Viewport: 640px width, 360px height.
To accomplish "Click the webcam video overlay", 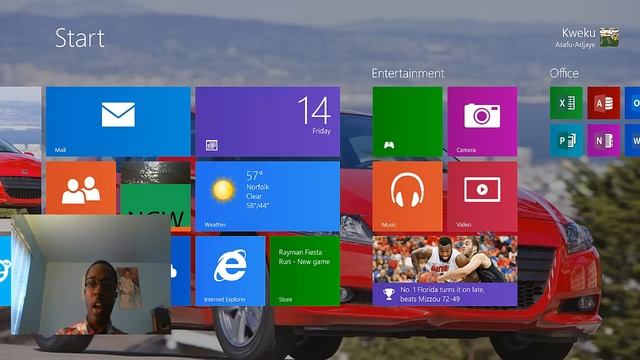I will (91, 275).
